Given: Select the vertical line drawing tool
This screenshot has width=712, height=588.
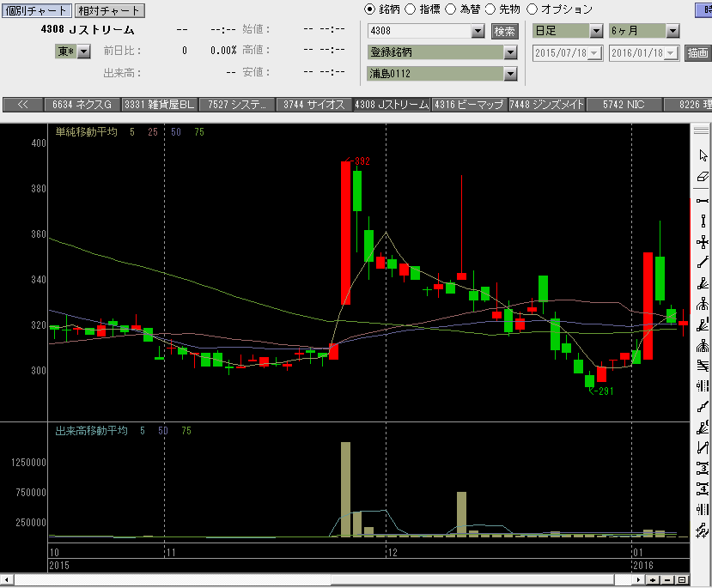Looking at the screenshot, I should [703, 221].
